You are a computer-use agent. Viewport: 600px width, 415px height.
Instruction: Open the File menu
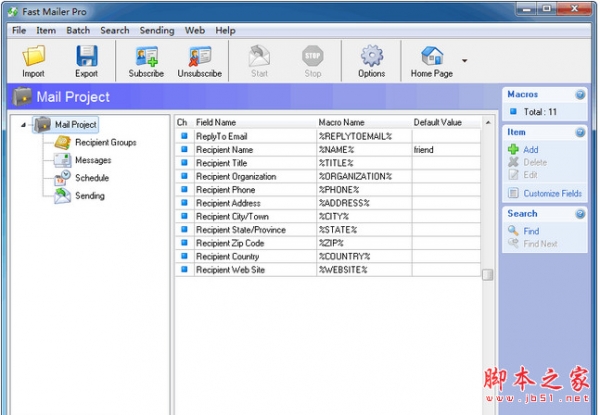pyautogui.click(x=19, y=30)
